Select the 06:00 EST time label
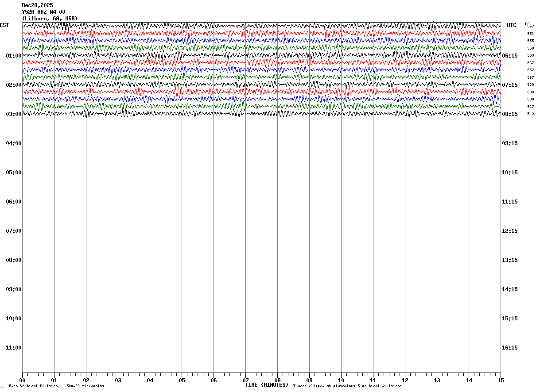Viewport: 536px width, 392px height. (14, 202)
